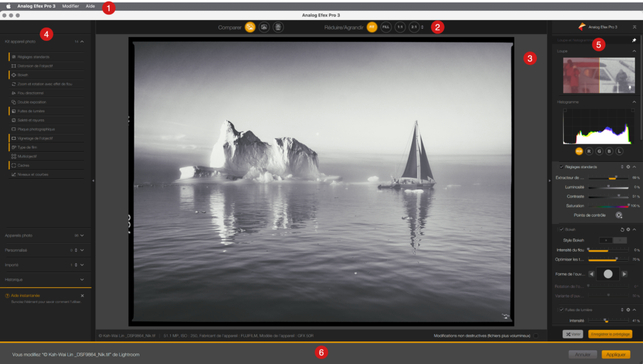The height and width of the screenshot is (364, 643).
Task: Collapse the Loupe section
Action: [634, 51]
